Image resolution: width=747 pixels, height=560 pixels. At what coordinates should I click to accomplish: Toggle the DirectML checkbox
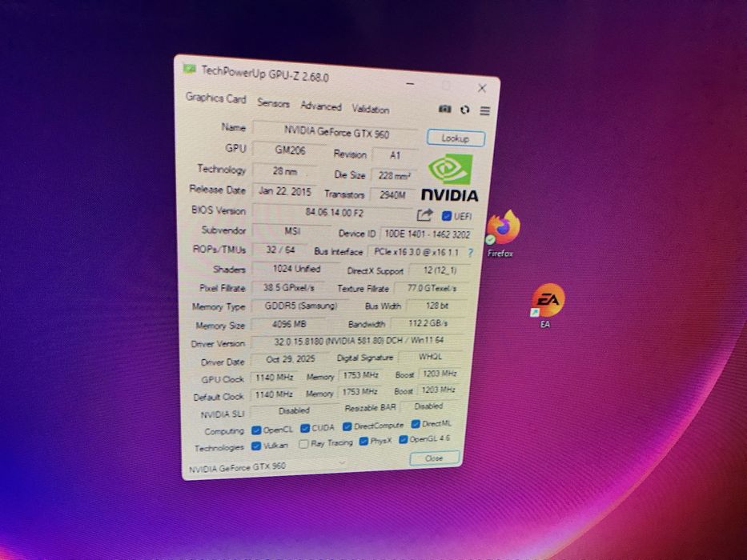click(x=416, y=423)
